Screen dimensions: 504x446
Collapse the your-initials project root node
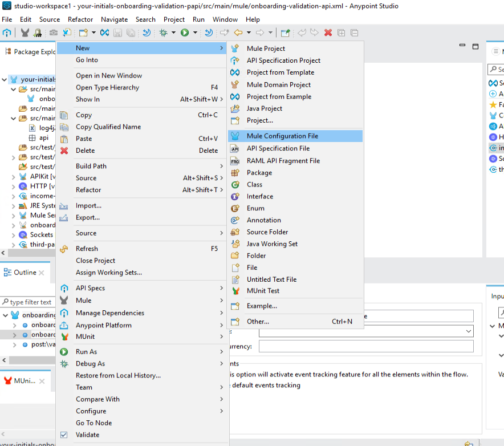click(x=5, y=80)
